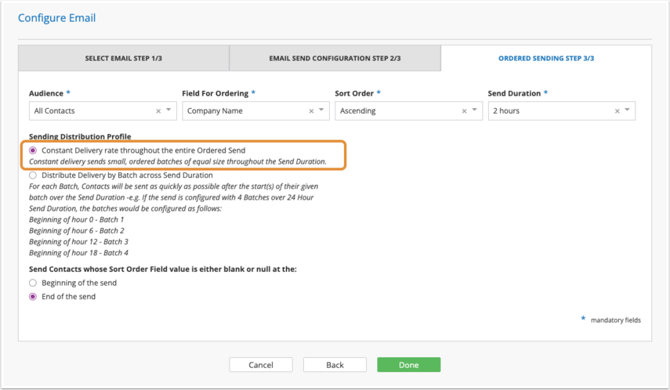The width and height of the screenshot is (670, 390).
Task: Expand the Field For Ordering dropdown arrow
Action: pos(321,110)
